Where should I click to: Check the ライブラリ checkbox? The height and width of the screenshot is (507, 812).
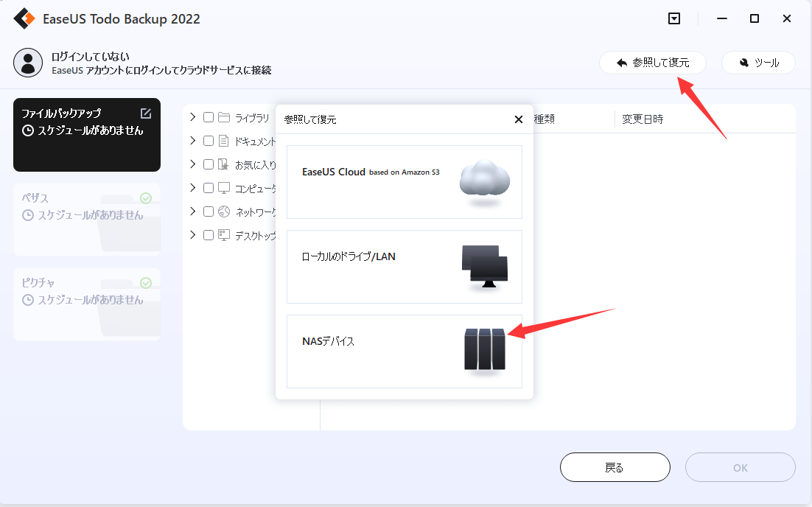pyautogui.click(x=209, y=118)
